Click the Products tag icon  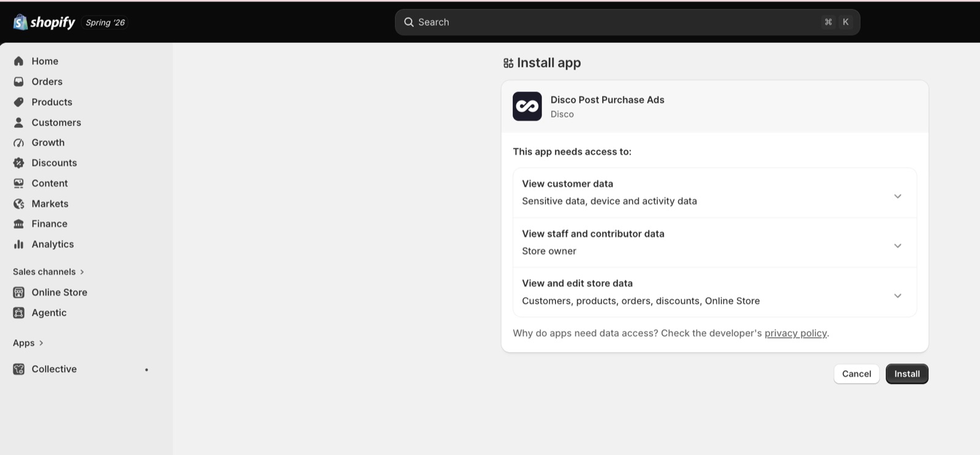point(19,102)
